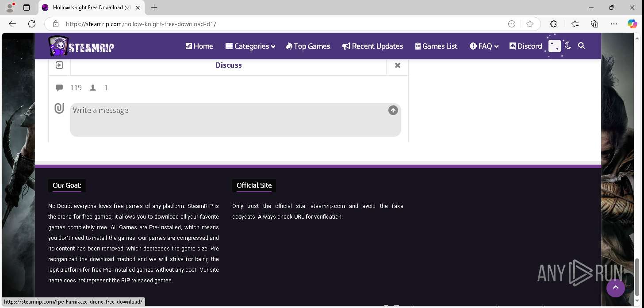Open Favorites list icon
The width and height of the screenshot is (644, 308).
(575, 24)
